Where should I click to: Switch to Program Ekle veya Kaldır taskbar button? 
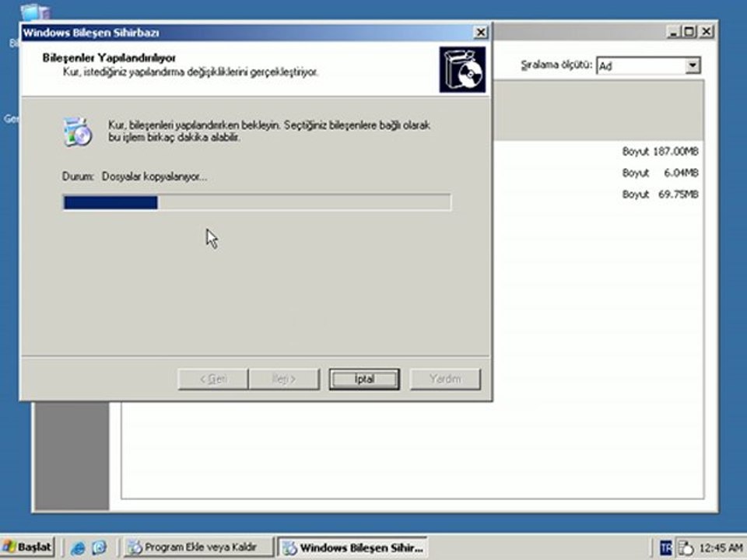[x=198, y=547]
